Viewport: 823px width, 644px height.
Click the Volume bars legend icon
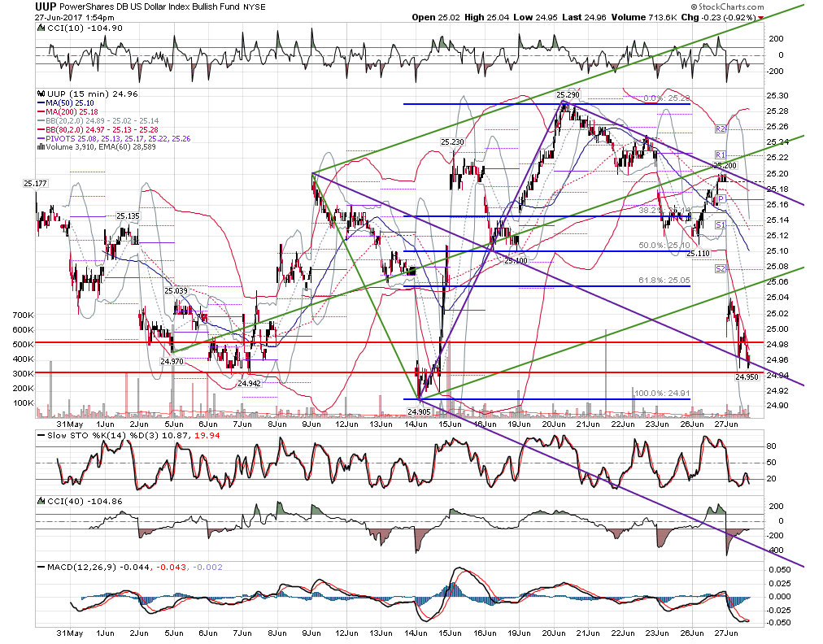click(41, 147)
